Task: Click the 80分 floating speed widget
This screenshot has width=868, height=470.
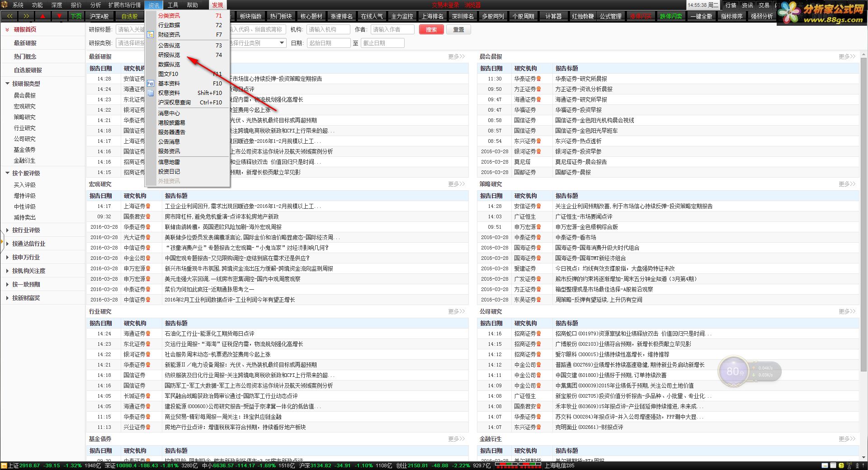Action: click(x=749, y=371)
